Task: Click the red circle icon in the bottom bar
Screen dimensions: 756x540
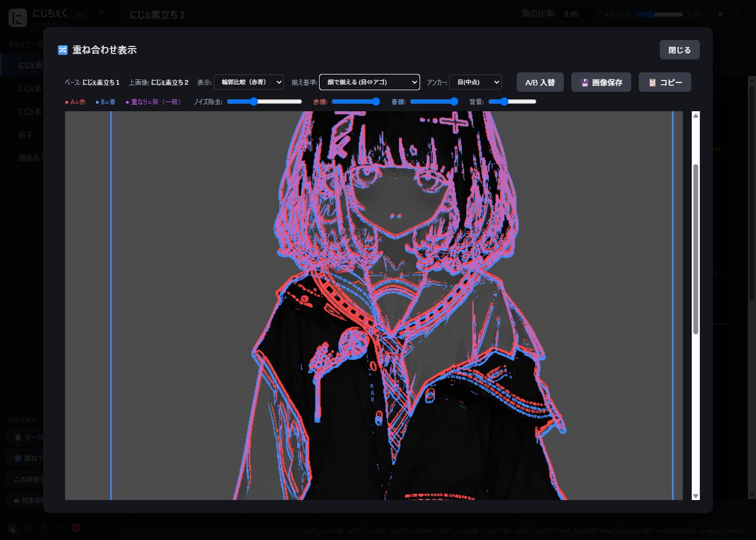Action: tap(76, 528)
